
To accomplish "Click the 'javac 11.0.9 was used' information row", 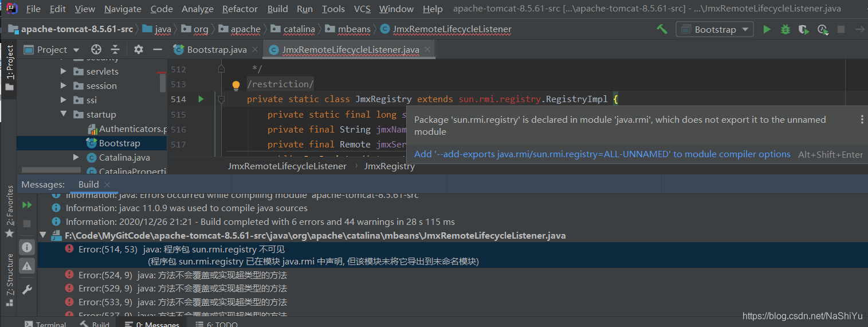I will (x=179, y=208).
